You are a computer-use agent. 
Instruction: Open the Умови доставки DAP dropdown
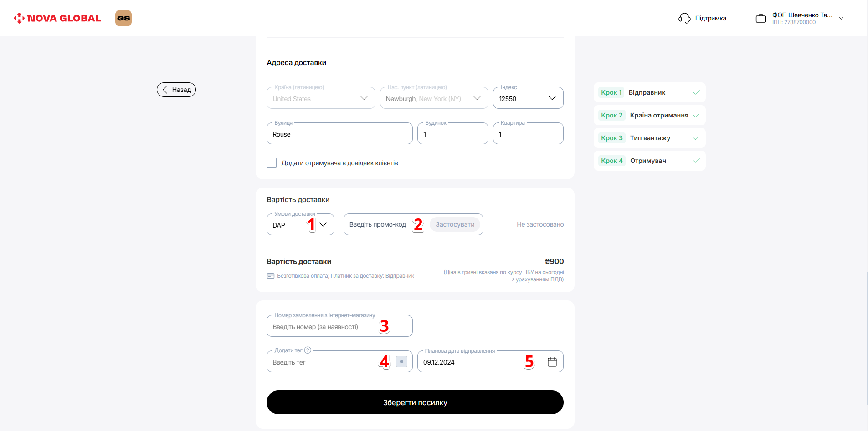click(x=300, y=225)
